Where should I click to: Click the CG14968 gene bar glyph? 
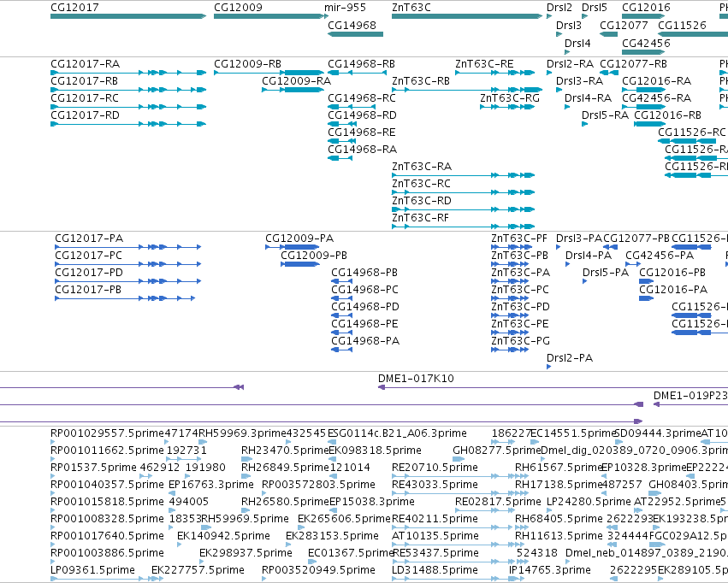(x=355, y=34)
